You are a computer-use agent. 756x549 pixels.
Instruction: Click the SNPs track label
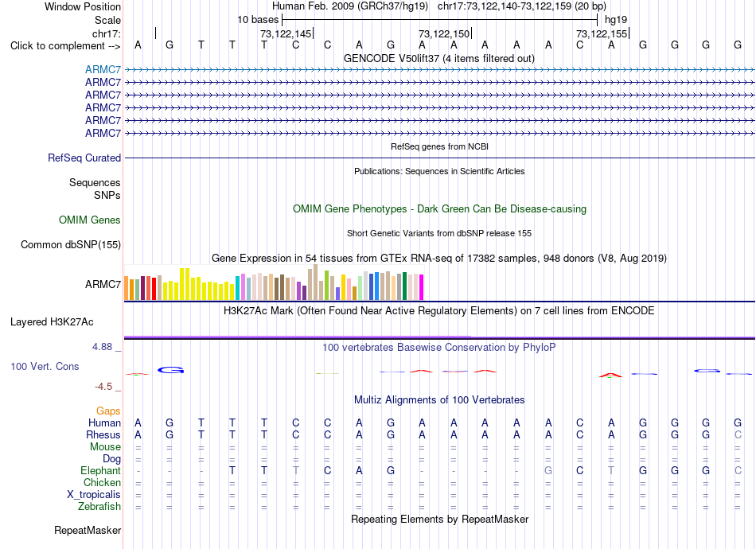point(107,196)
